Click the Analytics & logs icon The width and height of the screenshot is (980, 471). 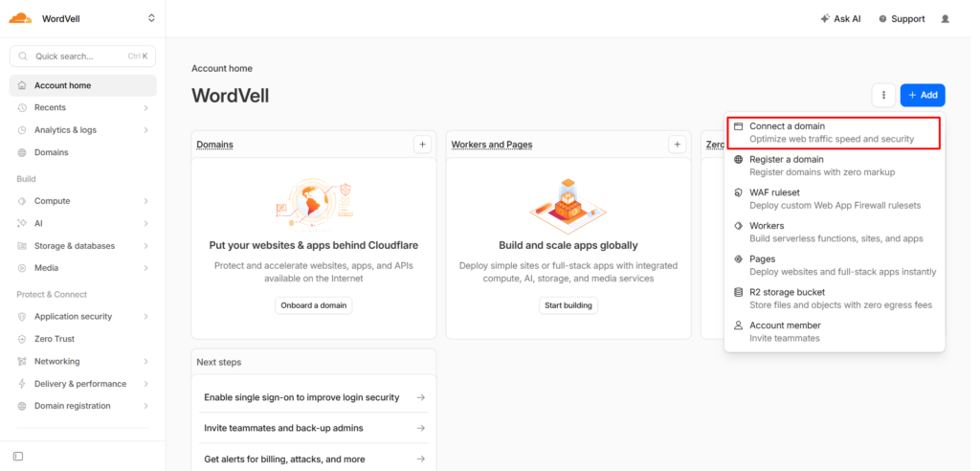pos(22,130)
